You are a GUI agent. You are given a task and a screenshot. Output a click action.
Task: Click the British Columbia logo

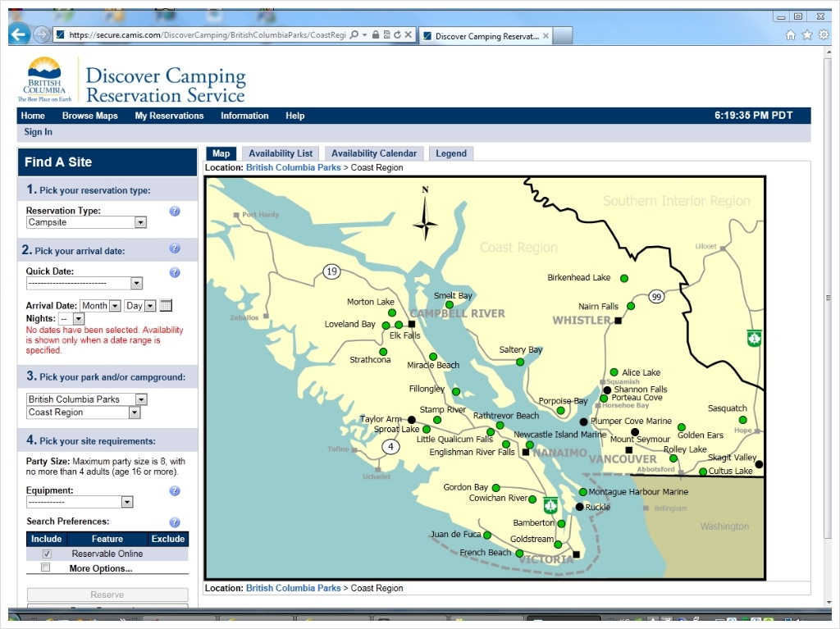44,79
